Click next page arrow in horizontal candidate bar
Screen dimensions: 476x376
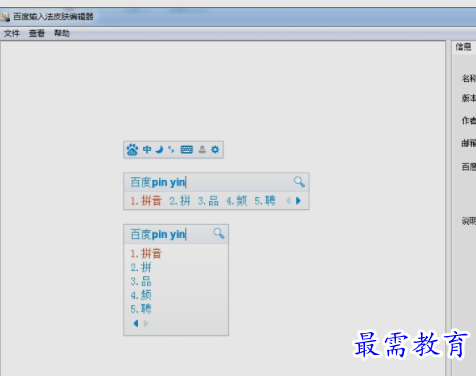tap(298, 201)
